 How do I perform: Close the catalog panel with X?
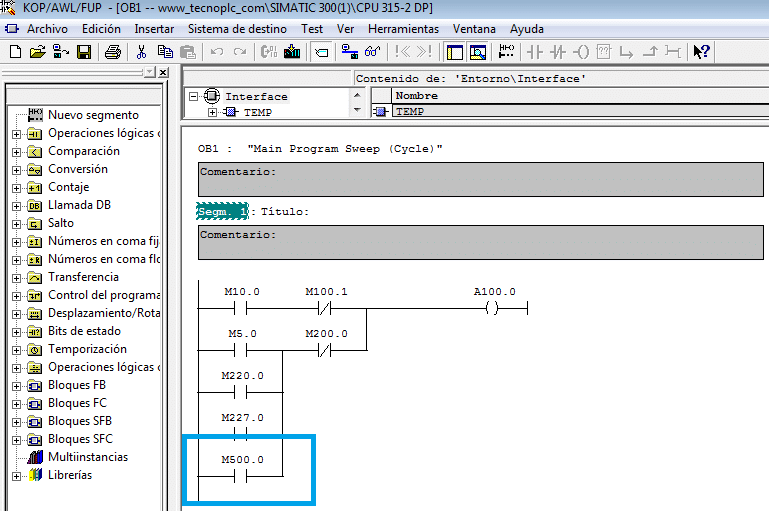point(163,73)
